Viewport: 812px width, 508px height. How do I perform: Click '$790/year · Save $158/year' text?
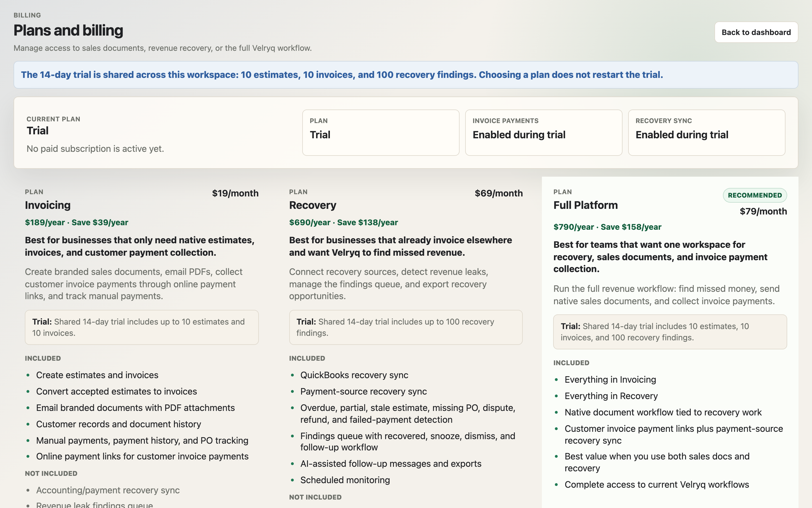607,227
